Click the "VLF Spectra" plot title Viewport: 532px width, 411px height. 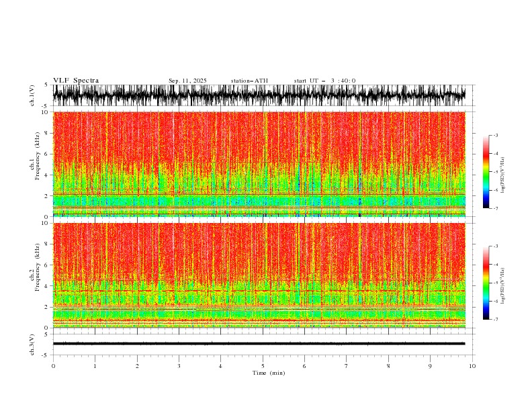pos(76,81)
